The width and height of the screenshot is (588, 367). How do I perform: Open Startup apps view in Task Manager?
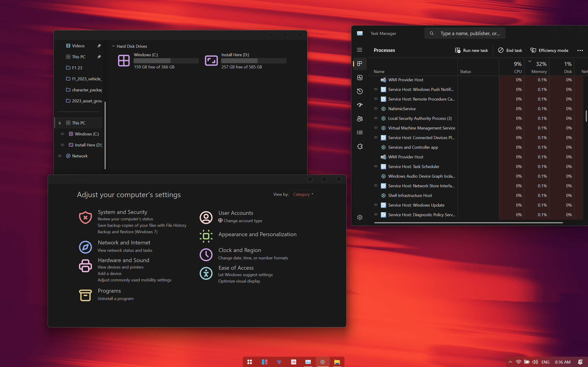click(360, 105)
